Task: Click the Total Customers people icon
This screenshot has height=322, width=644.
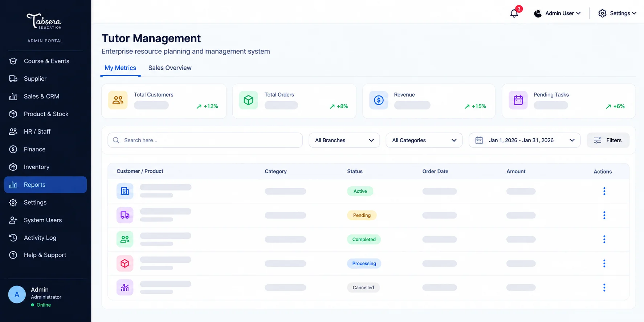Action: [x=118, y=100]
